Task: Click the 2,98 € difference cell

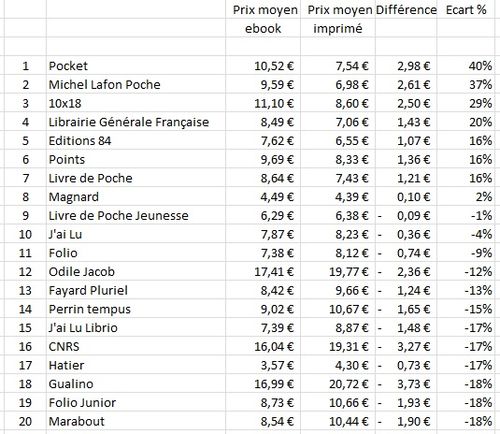Action: (x=406, y=66)
